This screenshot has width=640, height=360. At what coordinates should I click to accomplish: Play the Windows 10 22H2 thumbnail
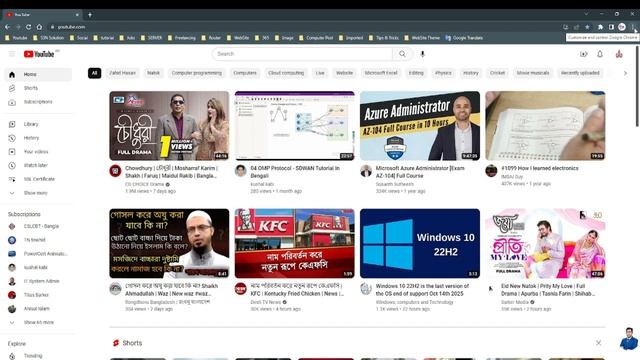420,244
